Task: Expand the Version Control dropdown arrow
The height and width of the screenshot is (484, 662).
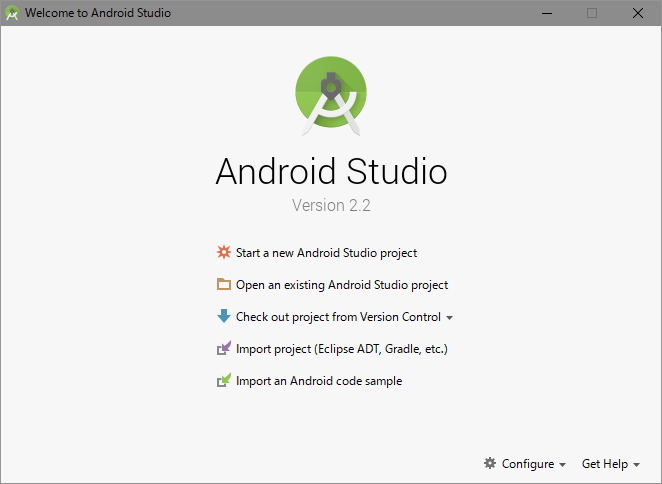Action: 450,318
